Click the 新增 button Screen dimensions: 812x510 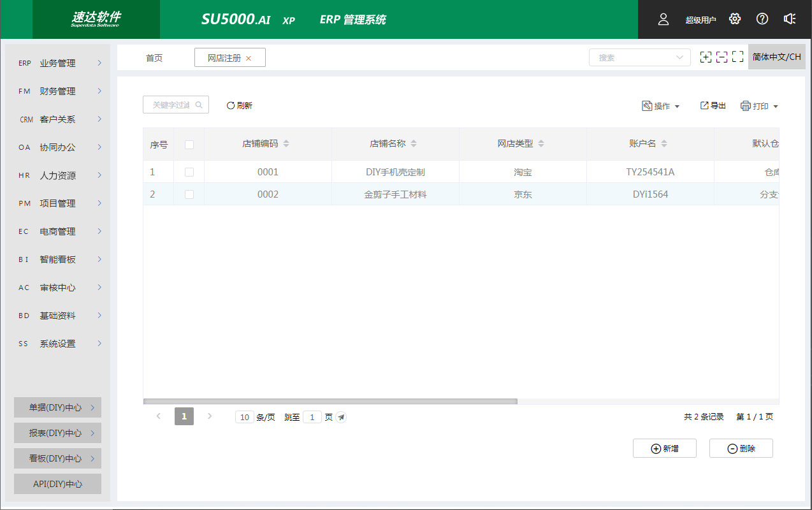pyautogui.click(x=664, y=449)
